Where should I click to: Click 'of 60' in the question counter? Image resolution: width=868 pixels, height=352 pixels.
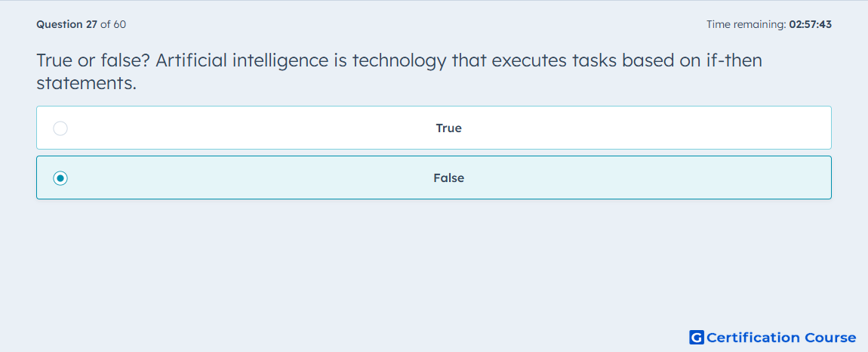click(113, 24)
